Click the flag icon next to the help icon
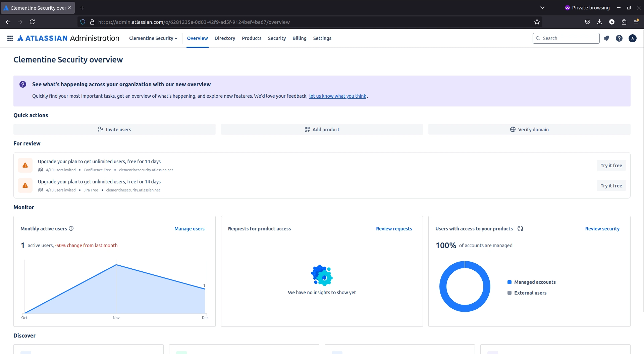 tap(606, 38)
